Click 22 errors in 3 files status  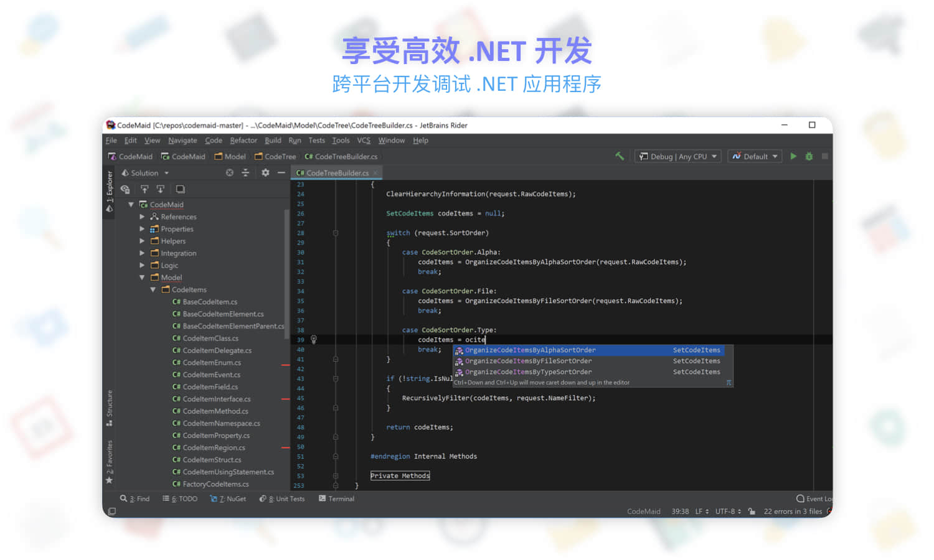[x=793, y=511]
